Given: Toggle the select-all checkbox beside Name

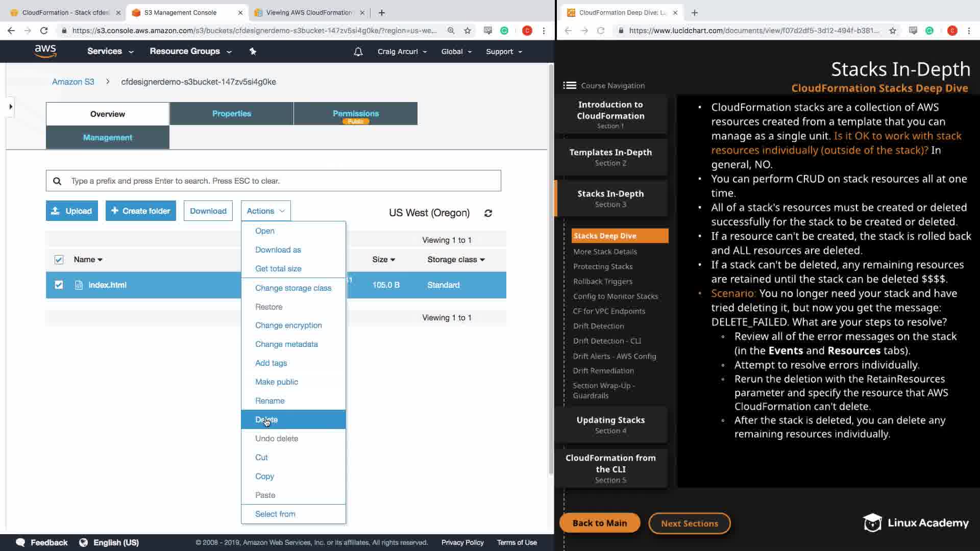Looking at the screenshot, I should [59, 260].
